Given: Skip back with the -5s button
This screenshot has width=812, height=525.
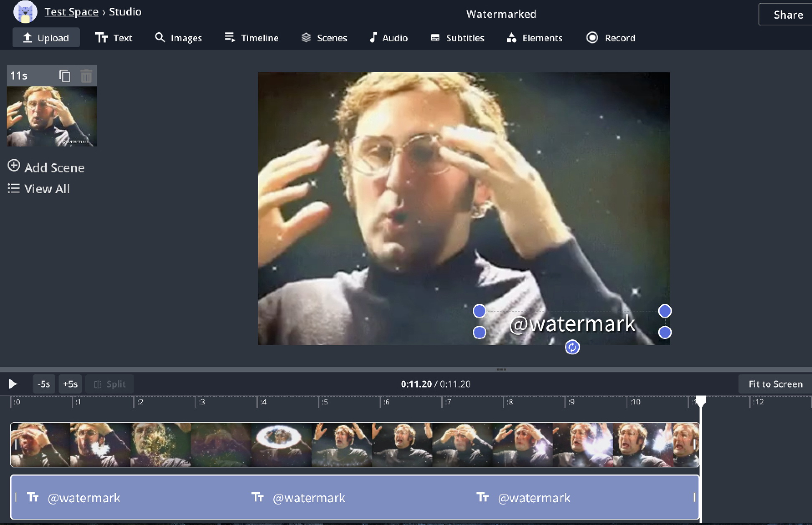Looking at the screenshot, I should [x=44, y=384].
